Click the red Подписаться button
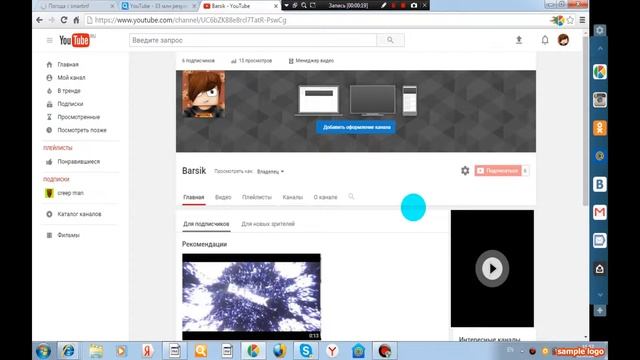640x360 pixels. tap(498, 171)
